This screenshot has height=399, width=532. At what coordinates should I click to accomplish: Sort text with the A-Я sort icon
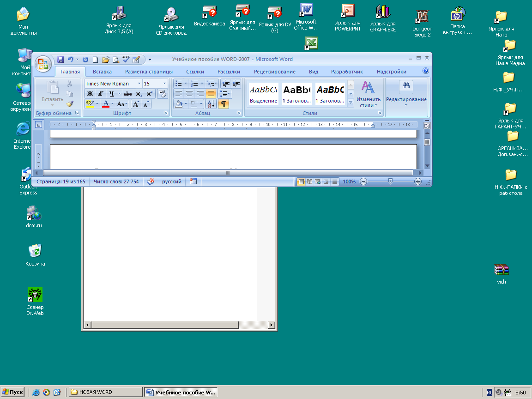pyautogui.click(x=211, y=104)
